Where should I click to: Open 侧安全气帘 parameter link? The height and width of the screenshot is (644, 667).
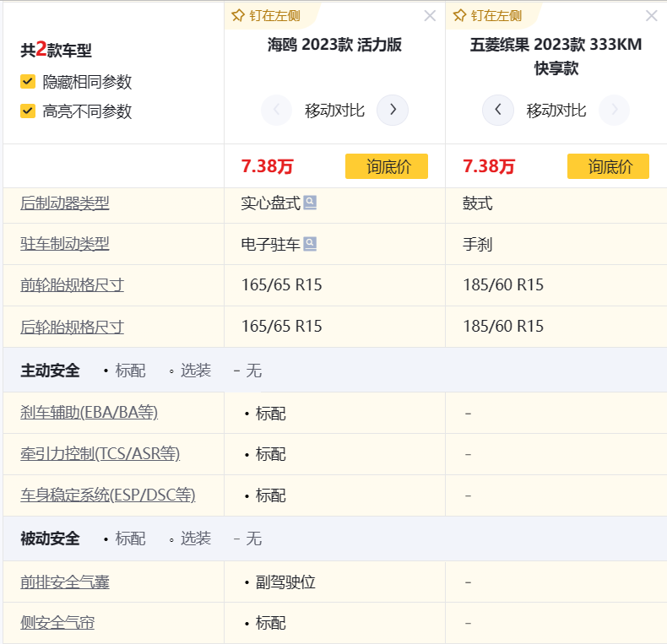(57, 623)
